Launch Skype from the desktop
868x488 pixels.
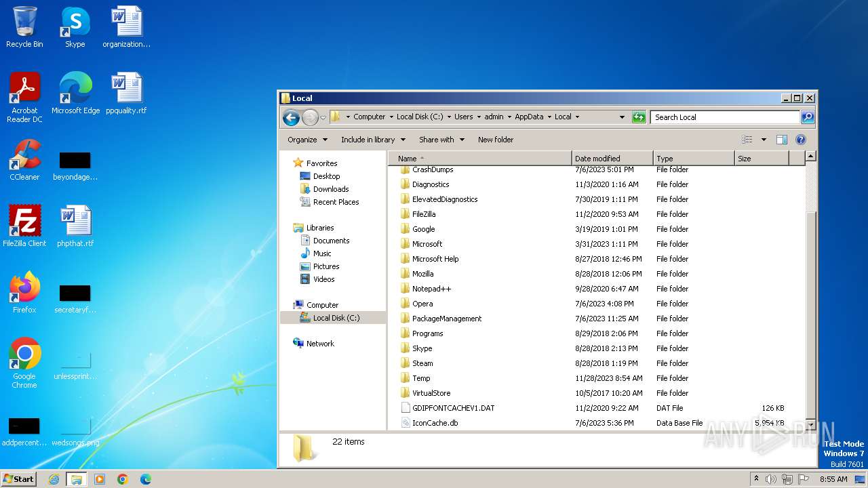75,27
